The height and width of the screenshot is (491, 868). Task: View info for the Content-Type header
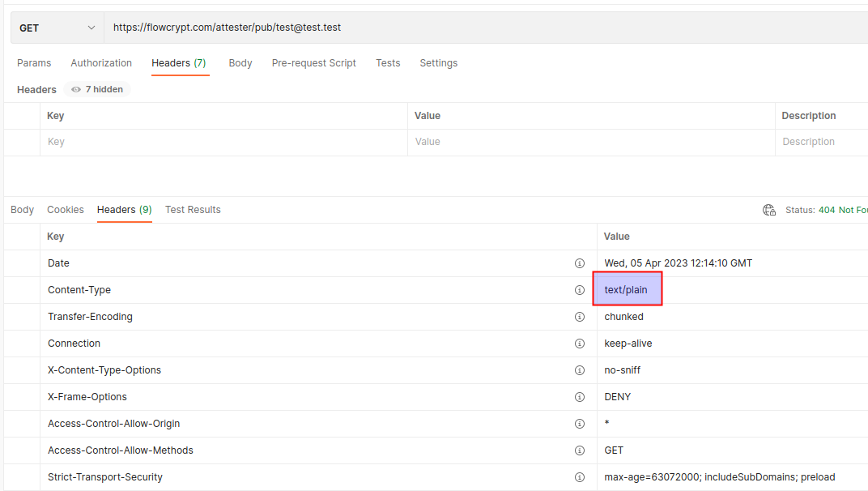[x=580, y=289]
